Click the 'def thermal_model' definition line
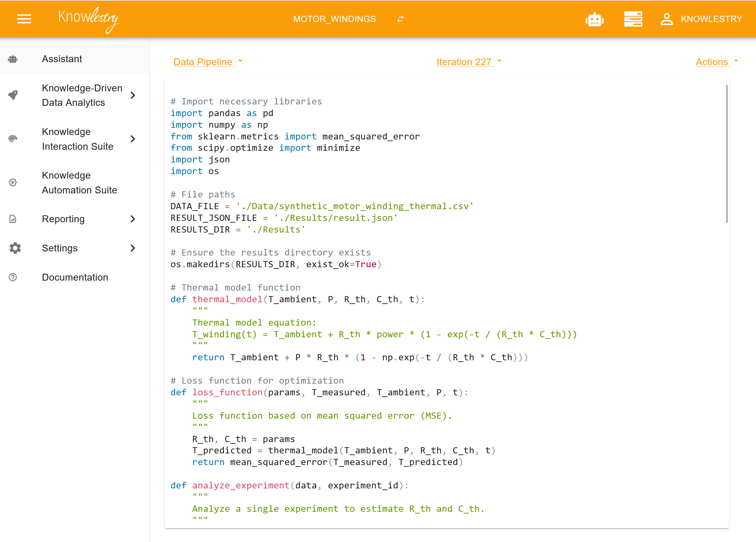756x542 pixels. 298,299
